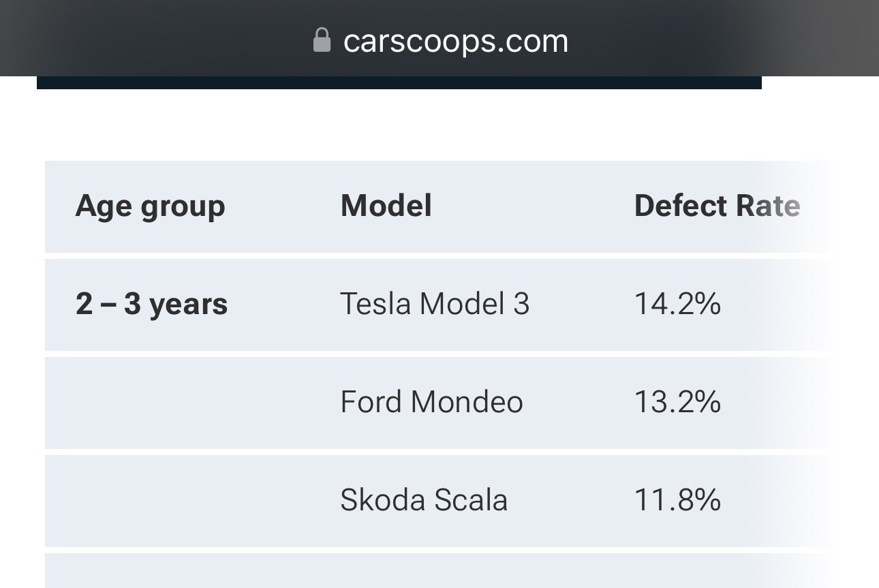Tap the dark banner above the table
879x588 pixels.
399,82
